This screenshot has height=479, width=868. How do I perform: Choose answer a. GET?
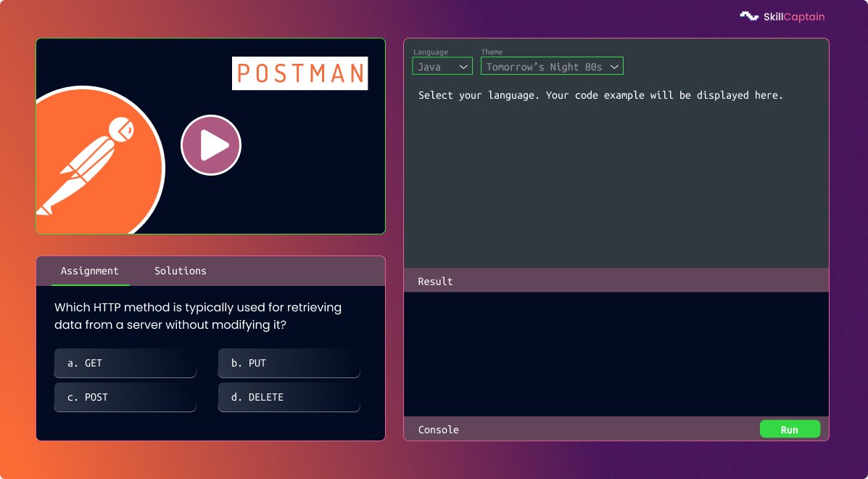[125, 364]
